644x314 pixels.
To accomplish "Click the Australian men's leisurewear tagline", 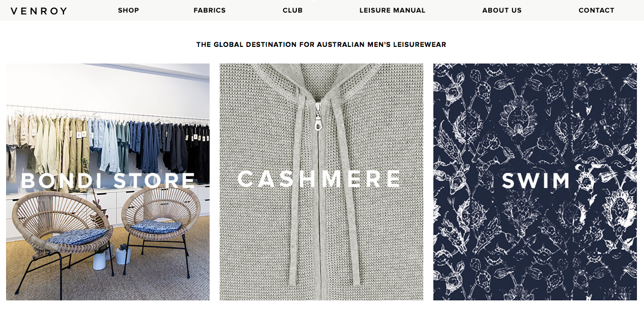I will (321, 44).
